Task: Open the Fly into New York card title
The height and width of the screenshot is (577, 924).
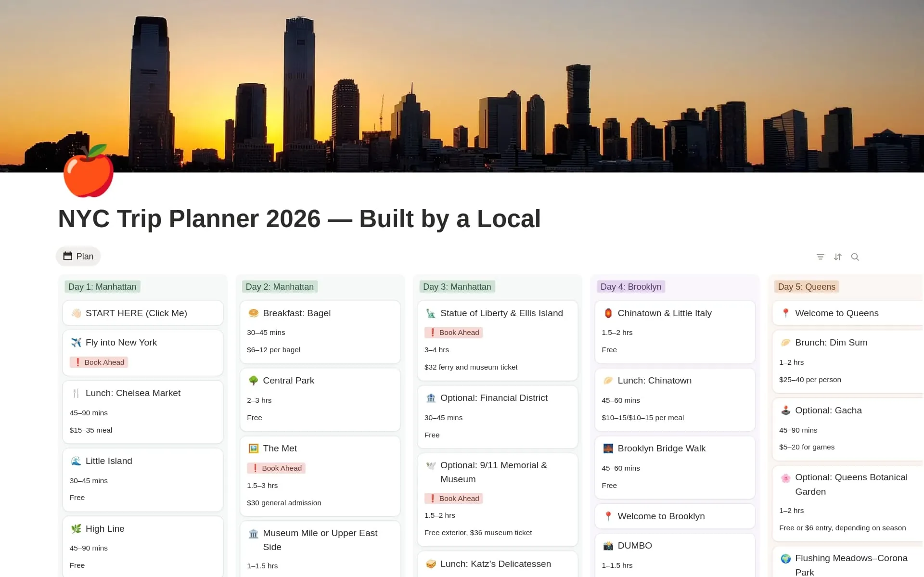Action: click(x=121, y=343)
